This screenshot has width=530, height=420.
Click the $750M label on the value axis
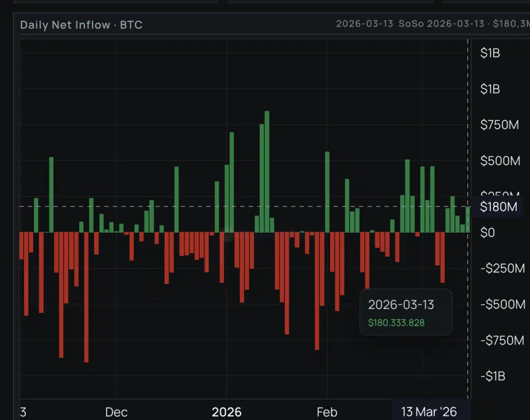tap(499, 125)
